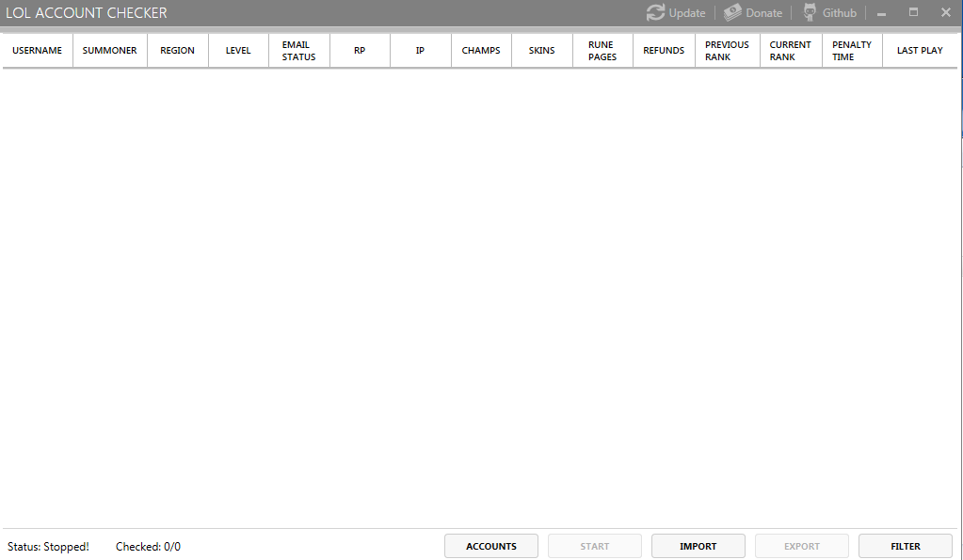
Task: Click the EXPORT button
Action: [x=801, y=546]
